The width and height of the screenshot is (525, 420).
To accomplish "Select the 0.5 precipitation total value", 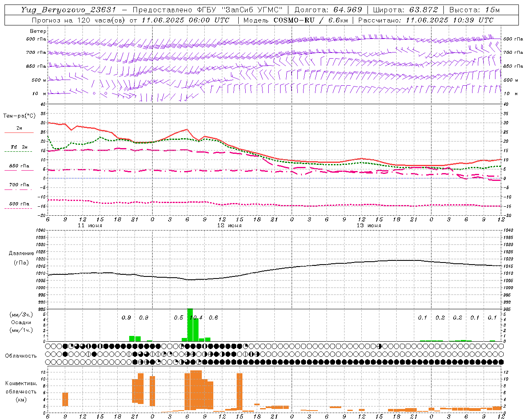I will tap(178, 317).
